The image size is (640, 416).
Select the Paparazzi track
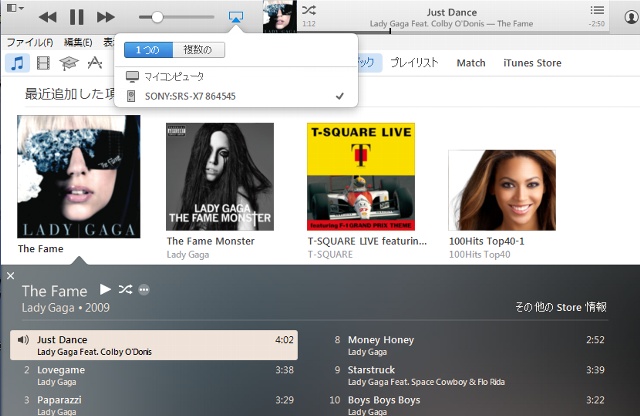[x=154, y=405]
